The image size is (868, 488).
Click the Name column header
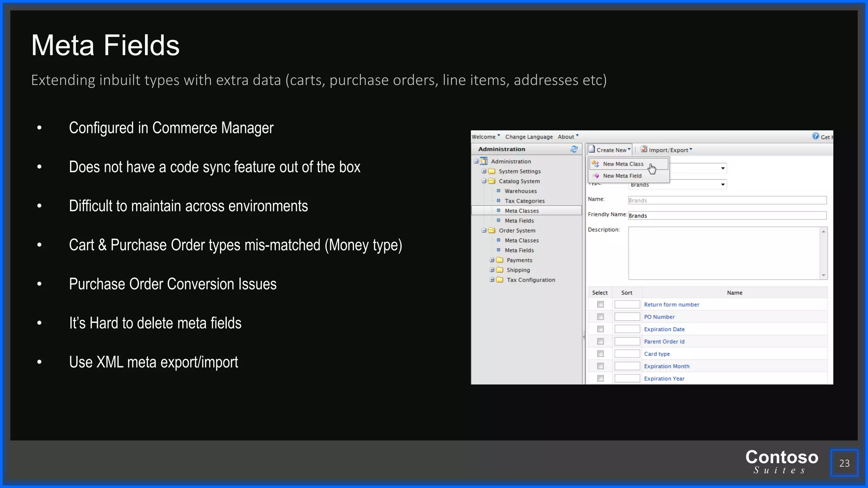point(734,293)
